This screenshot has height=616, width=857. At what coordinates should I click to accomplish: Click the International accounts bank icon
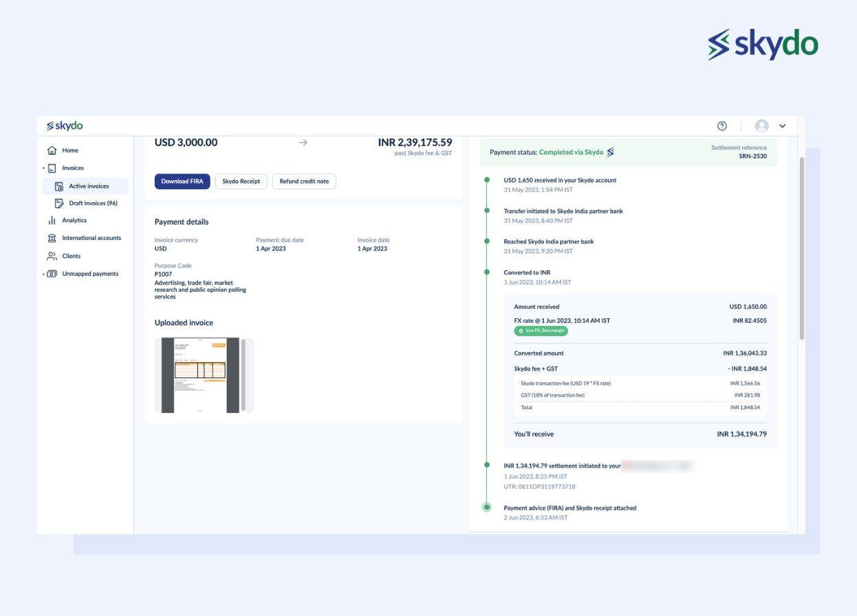point(52,238)
